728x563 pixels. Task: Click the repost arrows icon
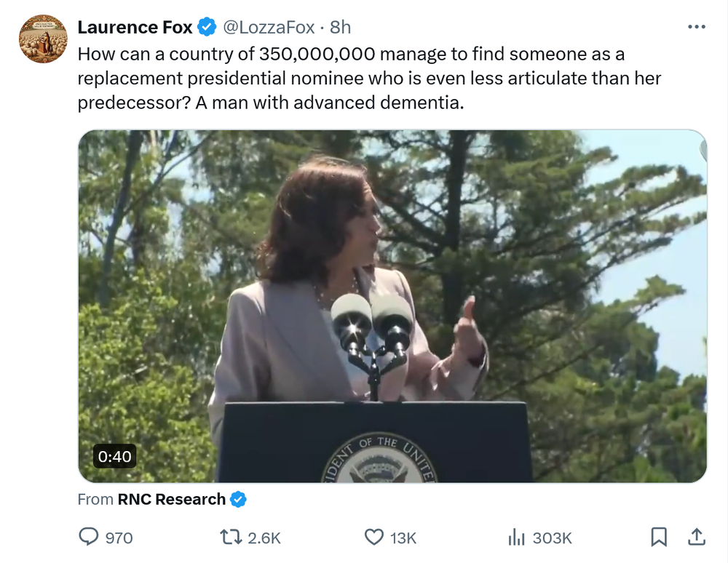[x=230, y=538]
